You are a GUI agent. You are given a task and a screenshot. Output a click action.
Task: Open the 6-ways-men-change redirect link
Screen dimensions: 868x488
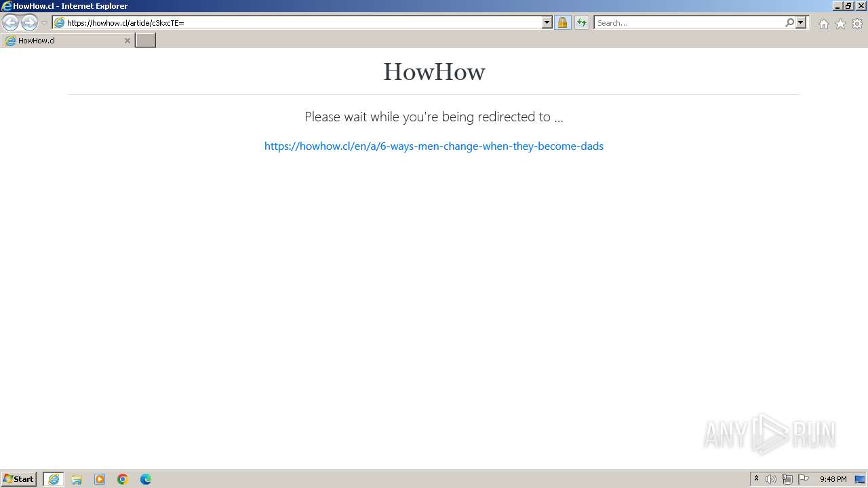pyautogui.click(x=434, y=146)
